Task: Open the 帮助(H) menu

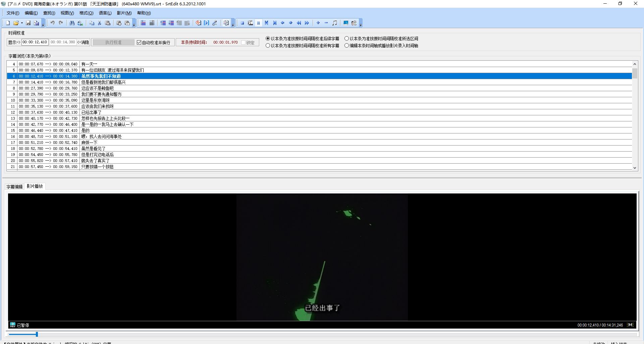Action: [144, 13]
